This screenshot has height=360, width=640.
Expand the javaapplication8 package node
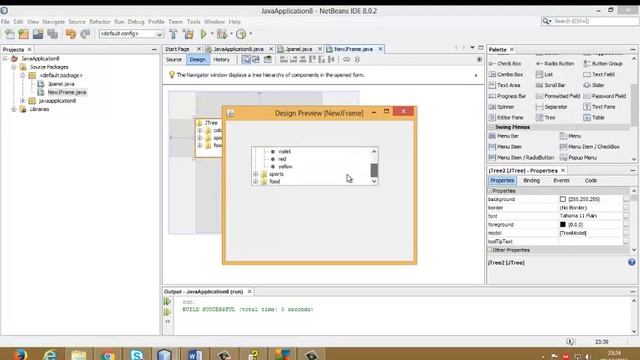pos(23,101)
